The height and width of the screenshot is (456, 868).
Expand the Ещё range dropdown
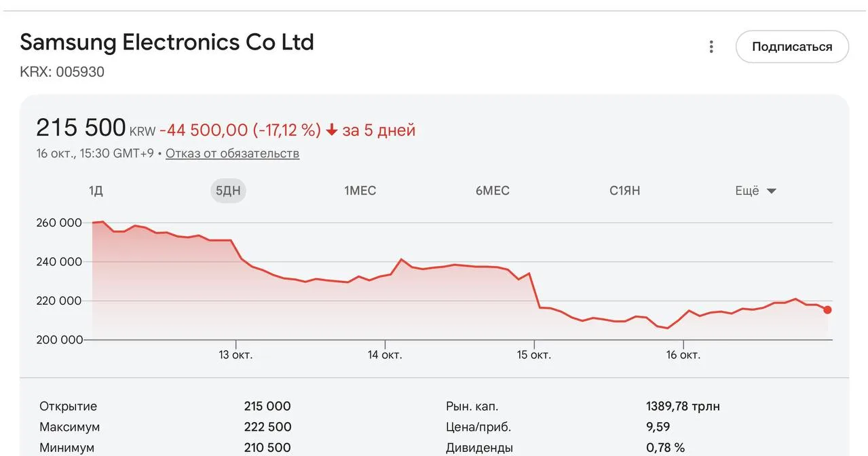pos(755,191)
